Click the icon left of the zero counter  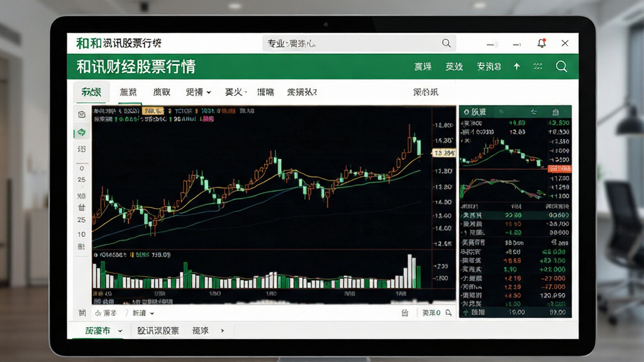(x=405, y=313)
